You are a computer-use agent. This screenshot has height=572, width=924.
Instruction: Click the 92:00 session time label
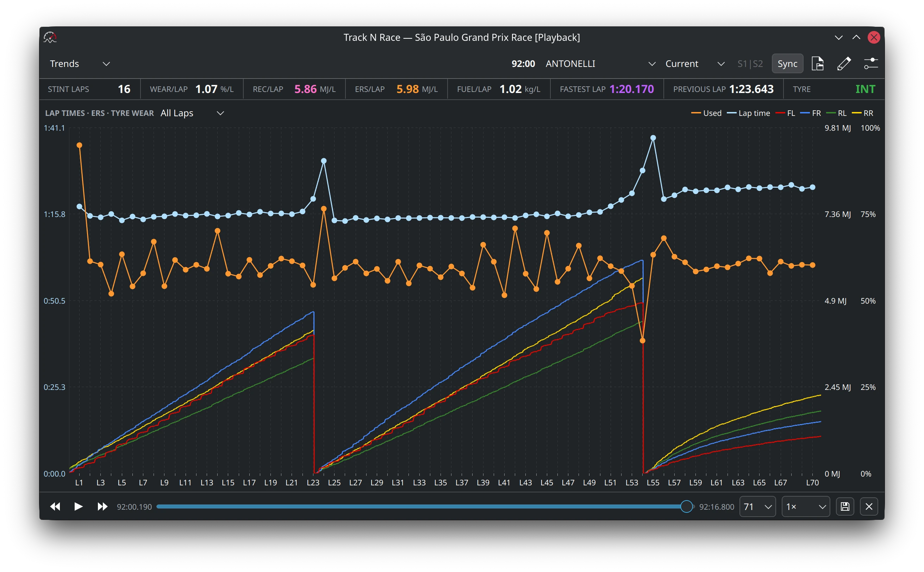point(523,63)
